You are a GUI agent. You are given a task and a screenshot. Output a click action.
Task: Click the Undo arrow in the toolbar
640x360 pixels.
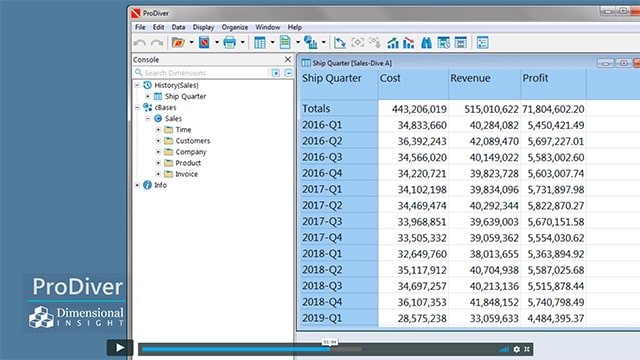click(140, 43)
